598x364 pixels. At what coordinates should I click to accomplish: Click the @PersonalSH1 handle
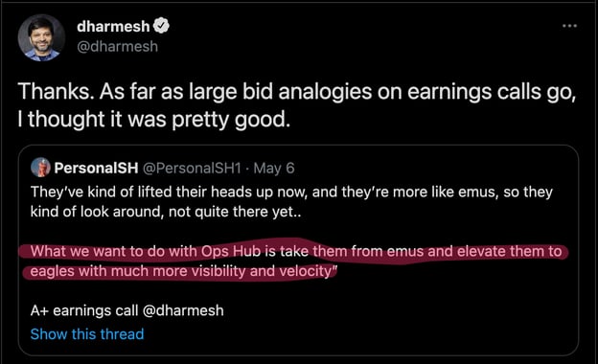tap(193, 168)
